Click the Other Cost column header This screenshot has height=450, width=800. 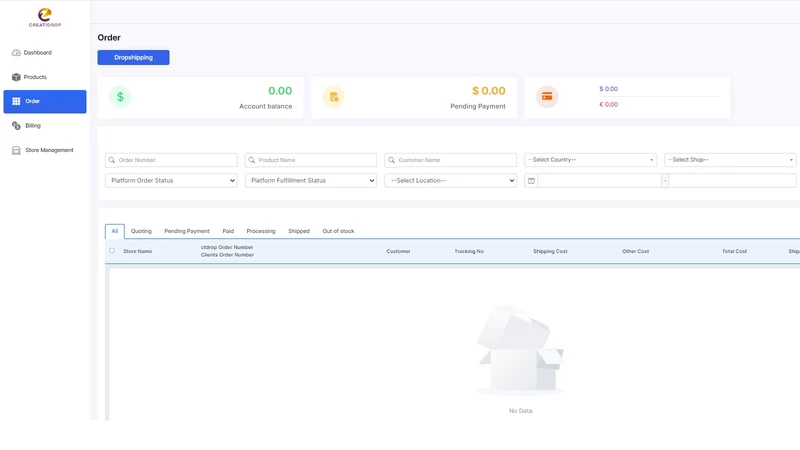click(636, 252)
